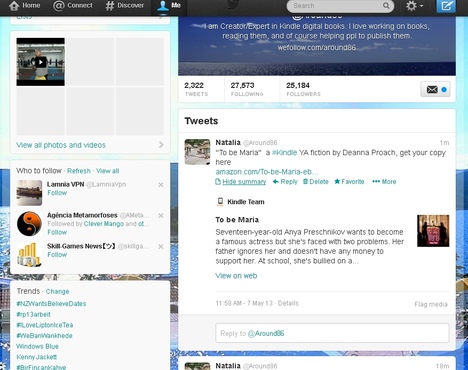Open amazon.com/To-be-Maria link

click(267, 172)
